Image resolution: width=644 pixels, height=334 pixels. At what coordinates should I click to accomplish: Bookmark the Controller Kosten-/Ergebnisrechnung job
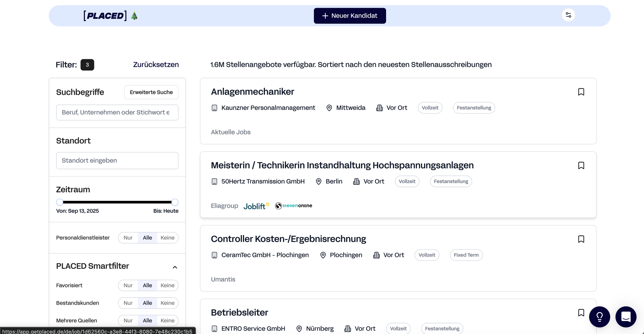581,239
